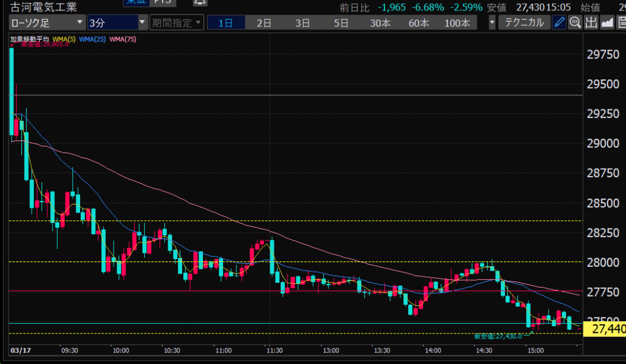Select the 30本 range tab
The width and height of the screenshot is (626, 364).
pyautogui.click(x=380, y=23)
